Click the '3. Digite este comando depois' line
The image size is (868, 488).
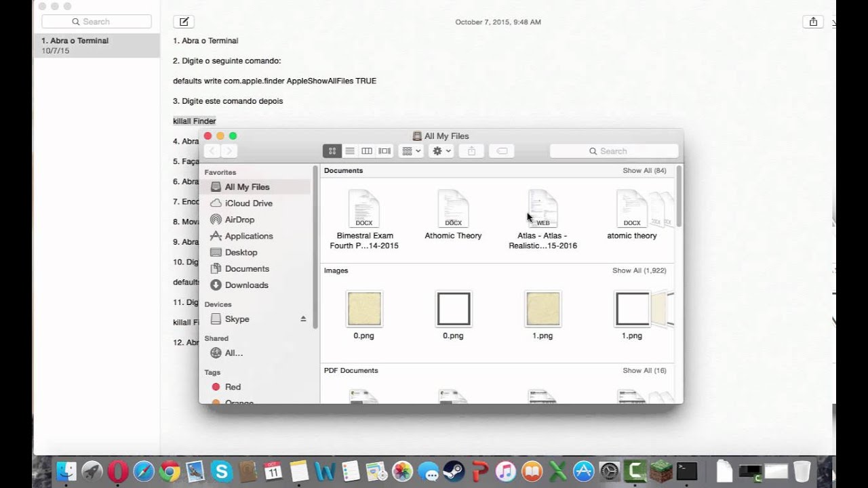point(228,101)
